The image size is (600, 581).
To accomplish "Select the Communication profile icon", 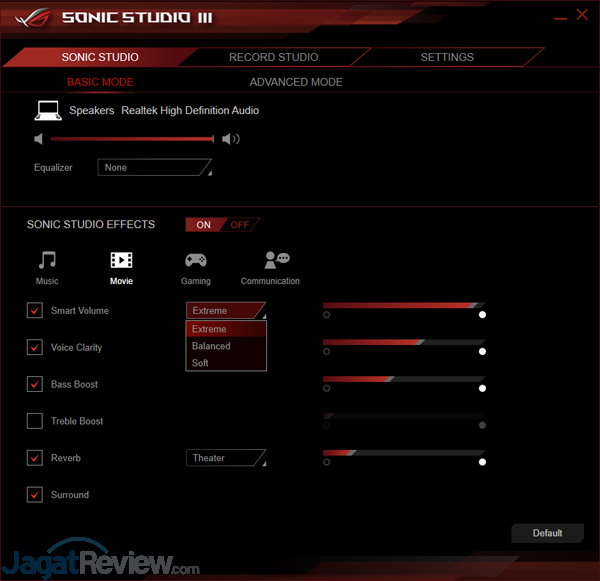I will (x=277, y=260).
